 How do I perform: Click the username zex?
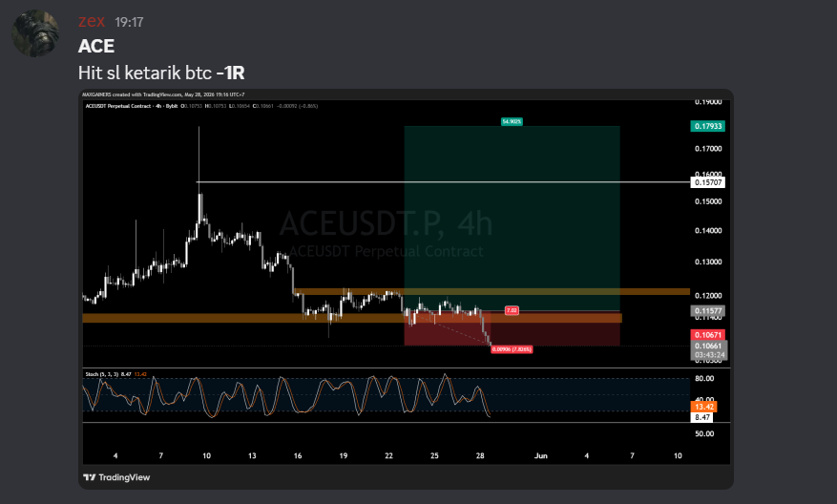92,21
